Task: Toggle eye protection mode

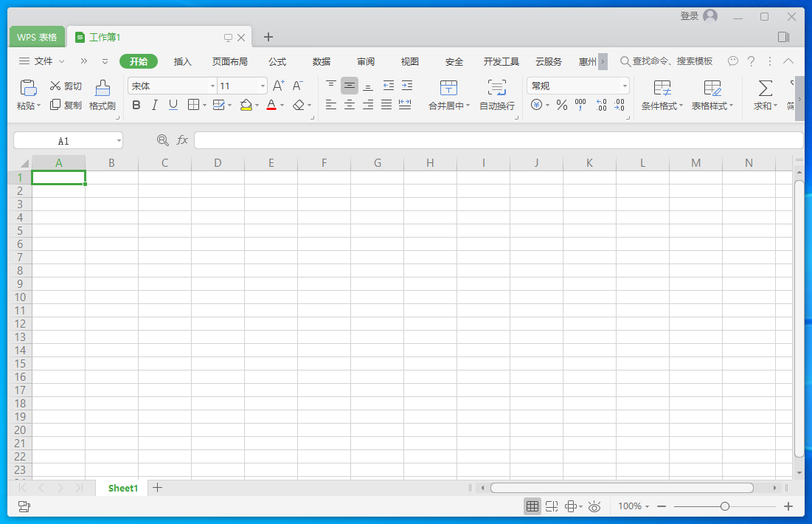Action: click(x=594, y=506)
